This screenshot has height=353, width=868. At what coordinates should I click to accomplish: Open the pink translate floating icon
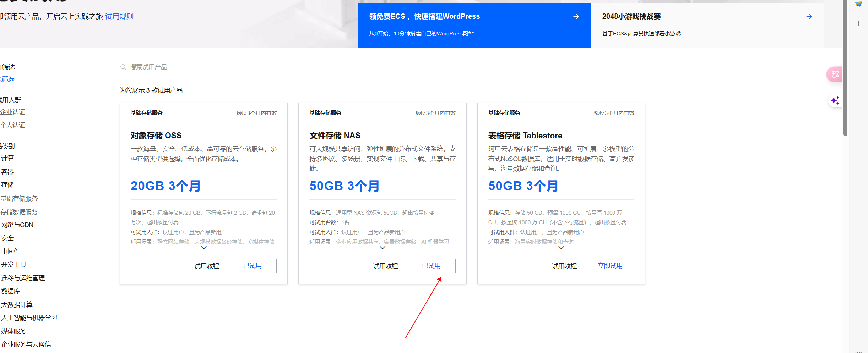point(835,75)
